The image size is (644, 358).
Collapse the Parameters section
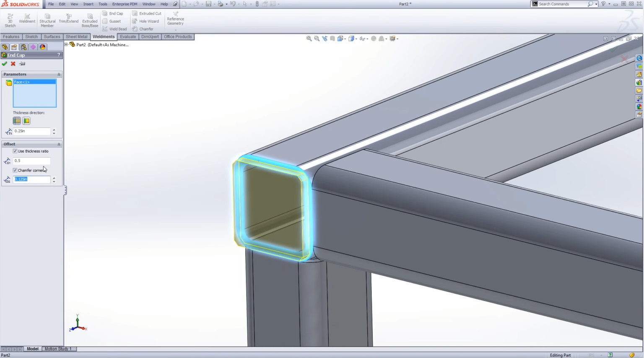pyautogui.click(x=59, y=74)
